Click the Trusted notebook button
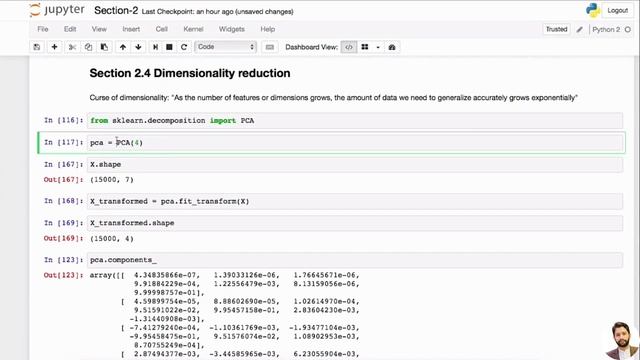640x360 pixels. (x=556, y=29)
